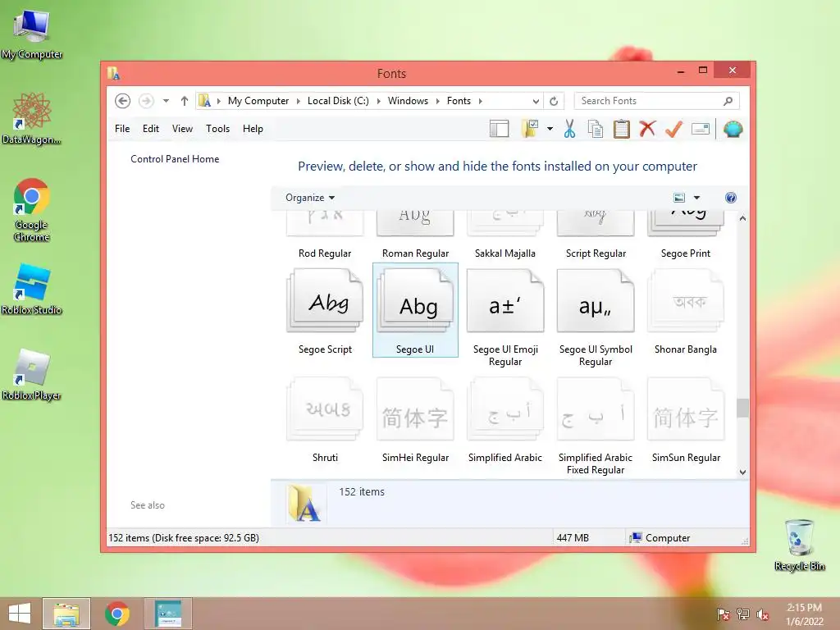Go up one folder level

pyautogui.click(x=185, y=101)
